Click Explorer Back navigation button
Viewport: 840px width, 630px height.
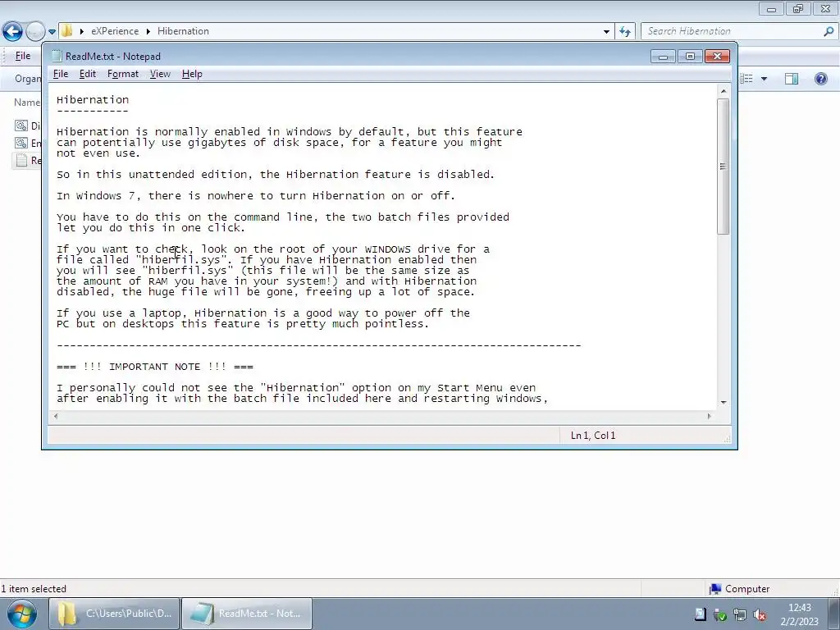[x=12, y=32]
